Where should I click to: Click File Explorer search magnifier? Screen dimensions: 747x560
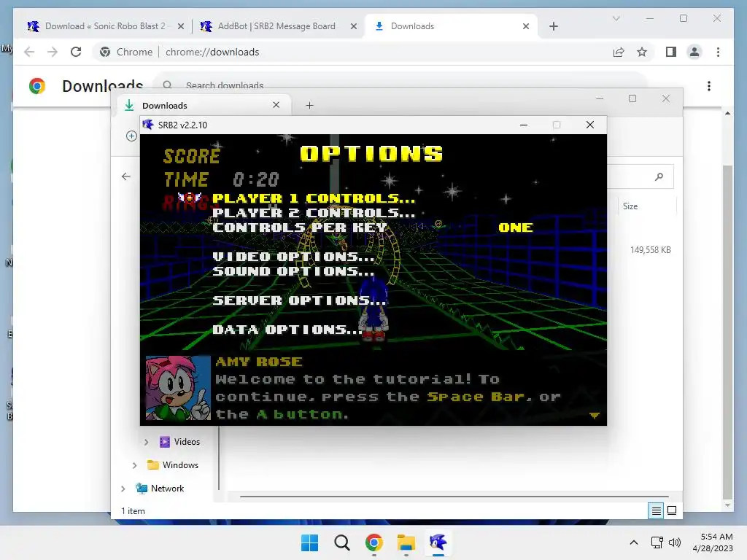(659, 176)
